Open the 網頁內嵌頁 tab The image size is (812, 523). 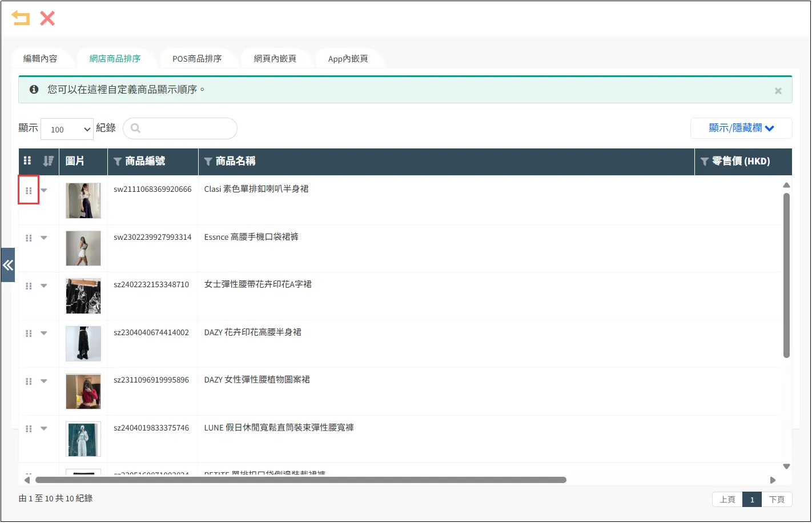tap(275, 59)
